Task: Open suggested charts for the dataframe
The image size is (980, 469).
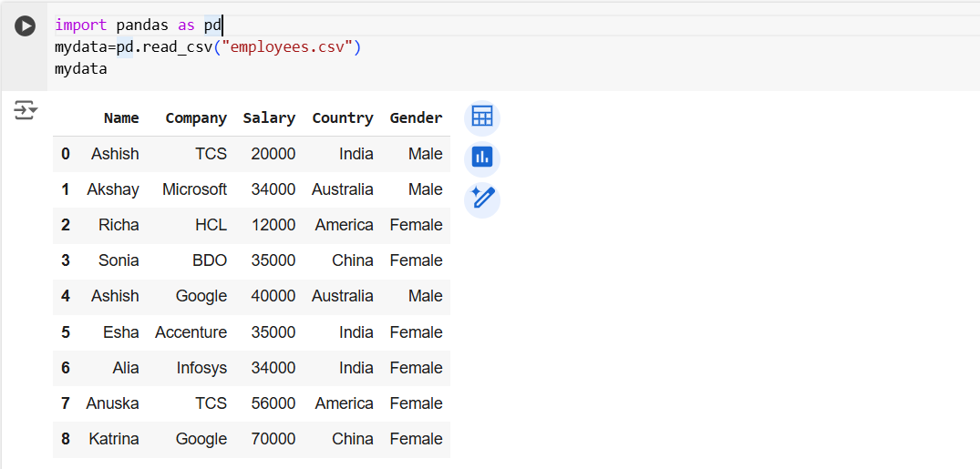Action: click(x=481, y=158)
